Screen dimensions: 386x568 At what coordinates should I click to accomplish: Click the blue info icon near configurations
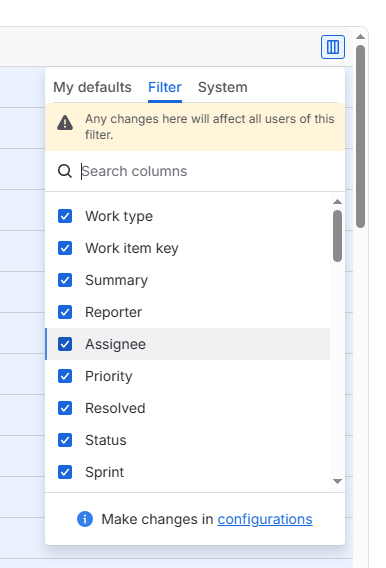pos(85,519)
